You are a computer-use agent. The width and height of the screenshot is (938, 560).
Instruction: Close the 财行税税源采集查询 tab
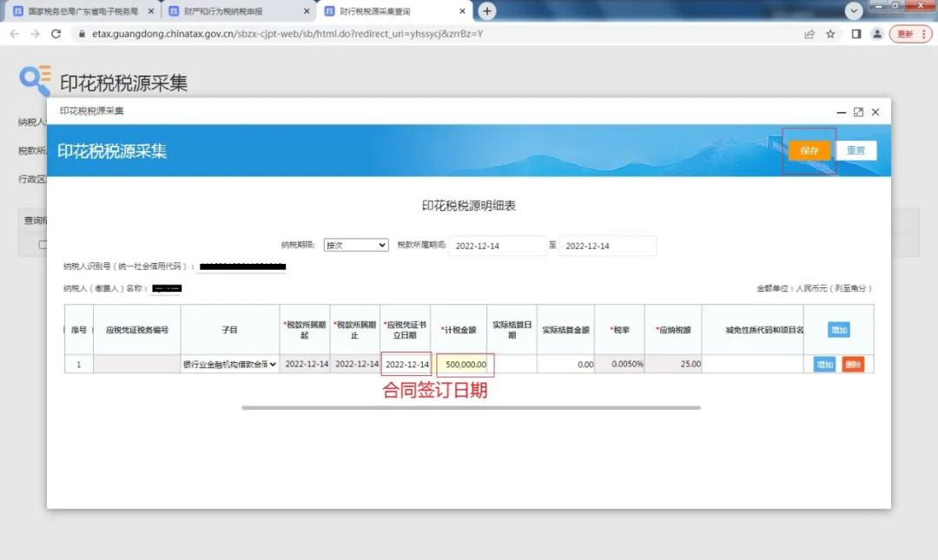pyautogui.click(x=462, y=11)
